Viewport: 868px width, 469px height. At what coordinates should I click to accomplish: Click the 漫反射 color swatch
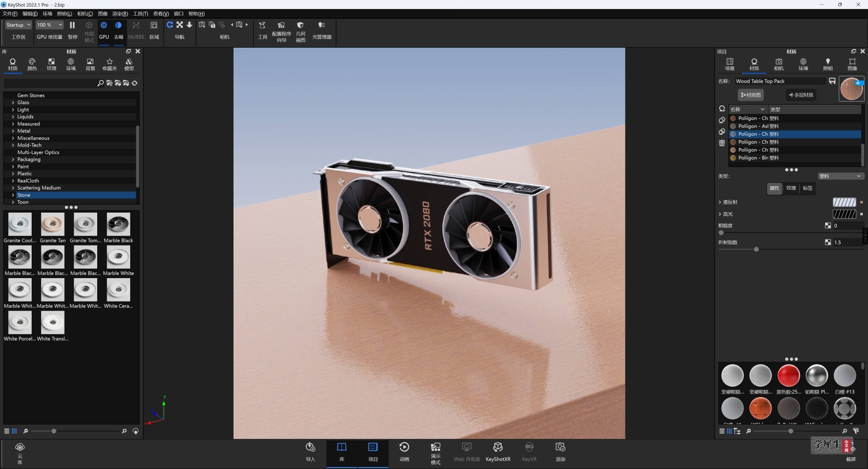click(x=844, y=202)
